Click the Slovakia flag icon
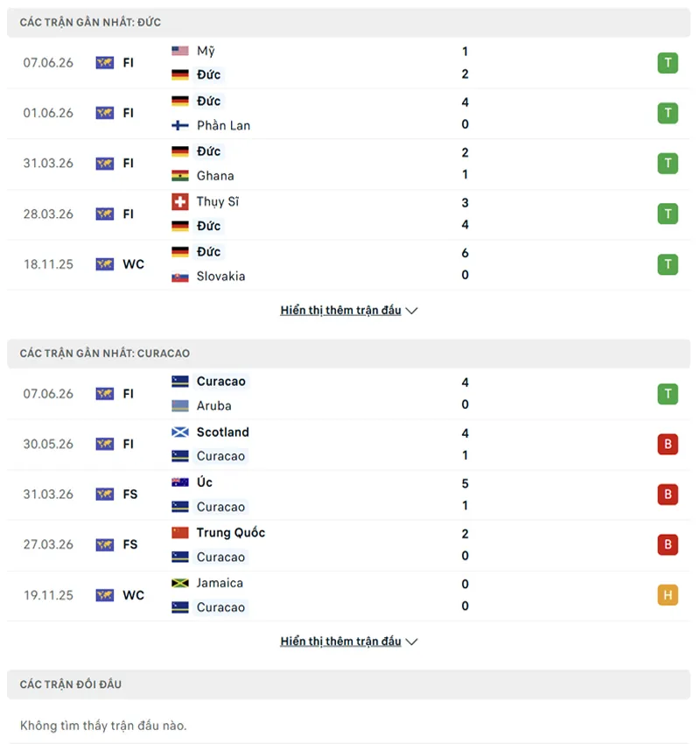 click(x=179, y=276)
